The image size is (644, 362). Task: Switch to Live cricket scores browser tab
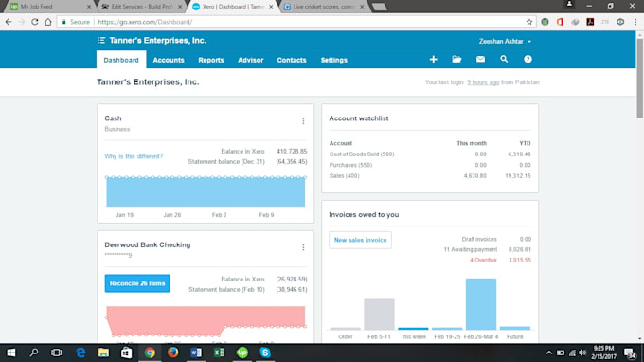tap(325, 7)
